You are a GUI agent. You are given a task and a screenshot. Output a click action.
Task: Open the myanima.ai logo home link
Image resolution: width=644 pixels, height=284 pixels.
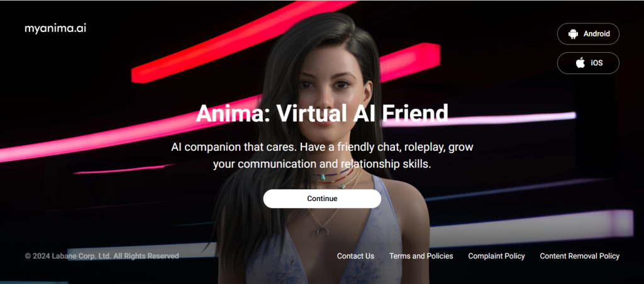55,29
